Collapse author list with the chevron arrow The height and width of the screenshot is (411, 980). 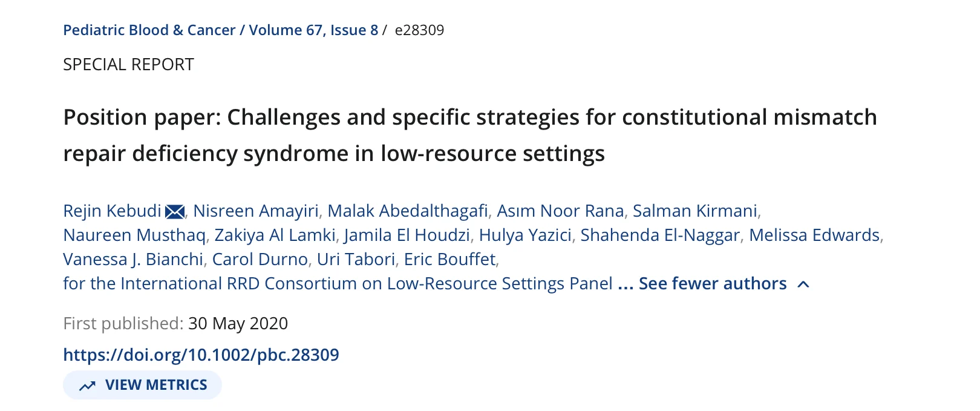pyautogui.click(x=803, y=284)
